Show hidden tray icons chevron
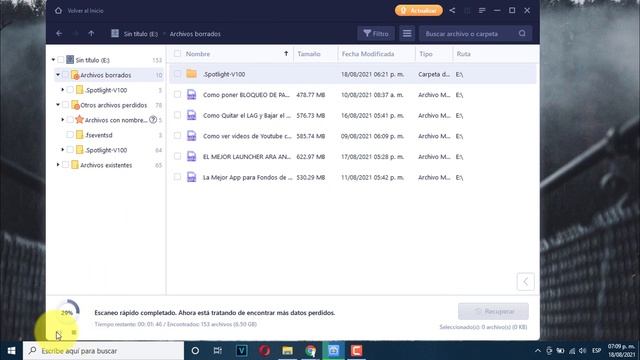The image size is (640, 360). point(538,351)
